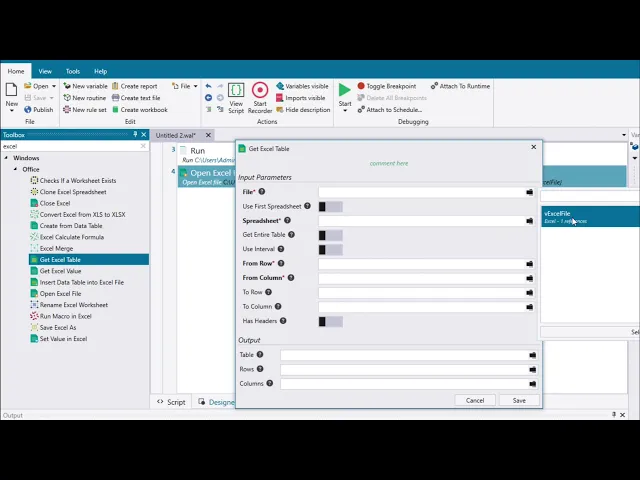The width and height of the screenshot is (640, 480).
Task: Toggle the Use Interval switch
Action: click(x=331, y=249)
